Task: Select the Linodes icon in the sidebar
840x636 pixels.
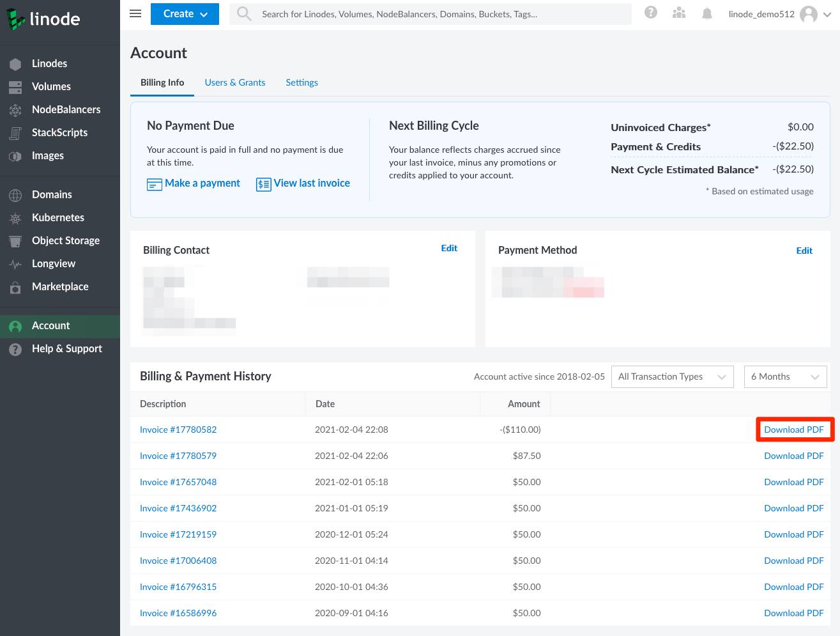Action: point(15,63)
